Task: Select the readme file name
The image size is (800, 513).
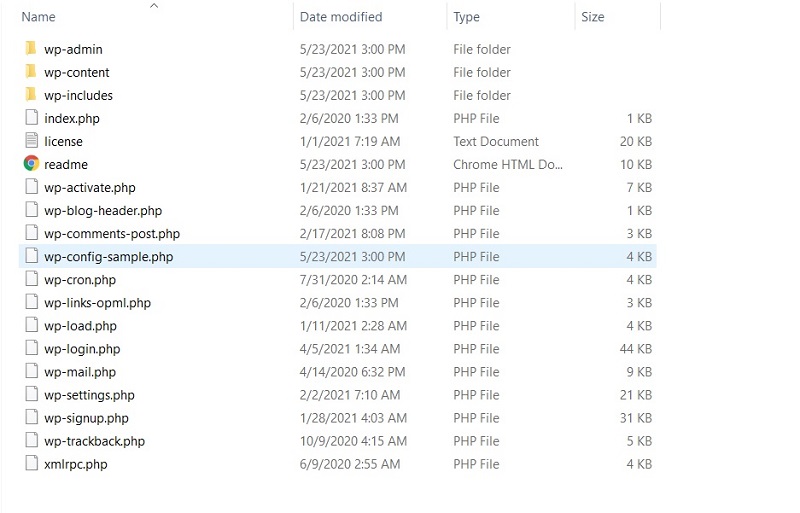Action: [x=66, y=164]
